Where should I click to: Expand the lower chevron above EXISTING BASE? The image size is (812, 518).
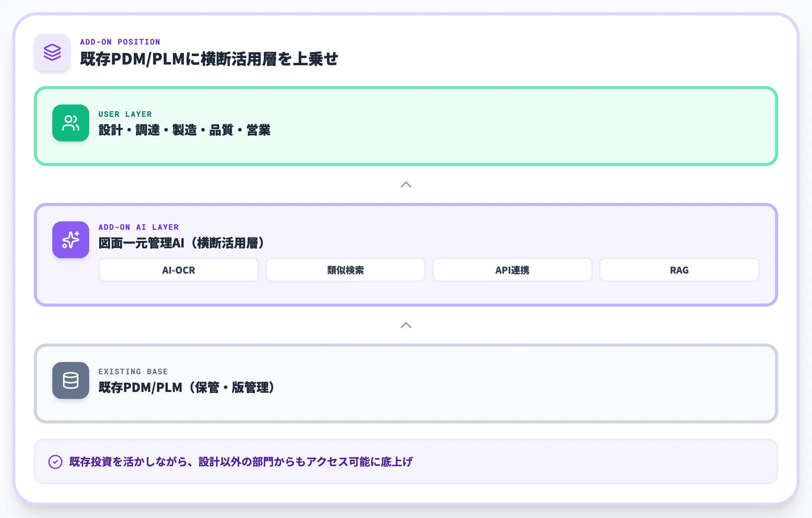tap(406, 325)
